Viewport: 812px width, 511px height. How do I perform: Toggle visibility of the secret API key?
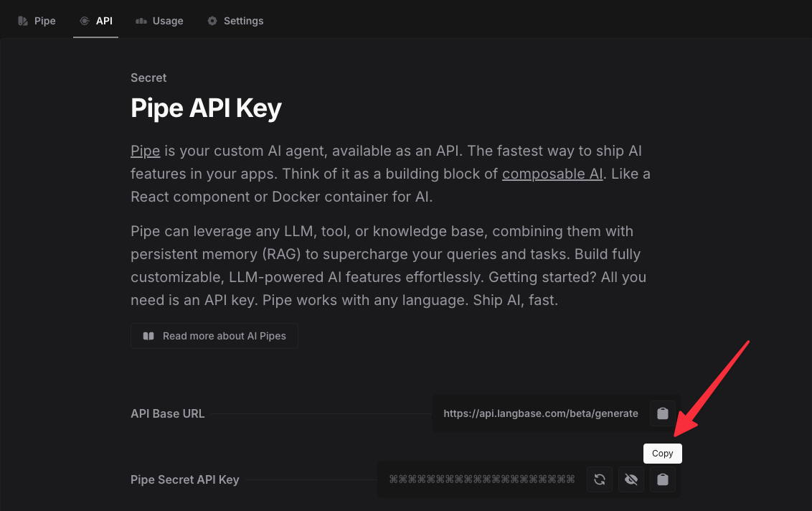coord(631,479)
